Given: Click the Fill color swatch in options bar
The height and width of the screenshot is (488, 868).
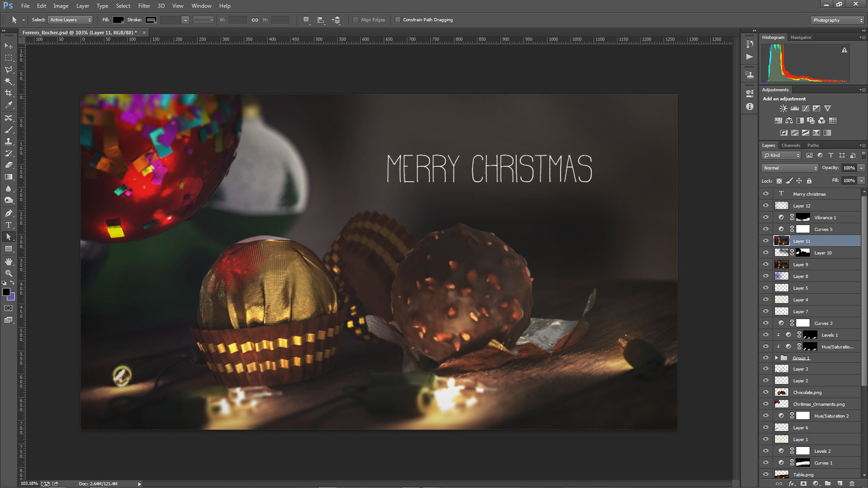Looking at the screenshot, I should pos(118,20).
